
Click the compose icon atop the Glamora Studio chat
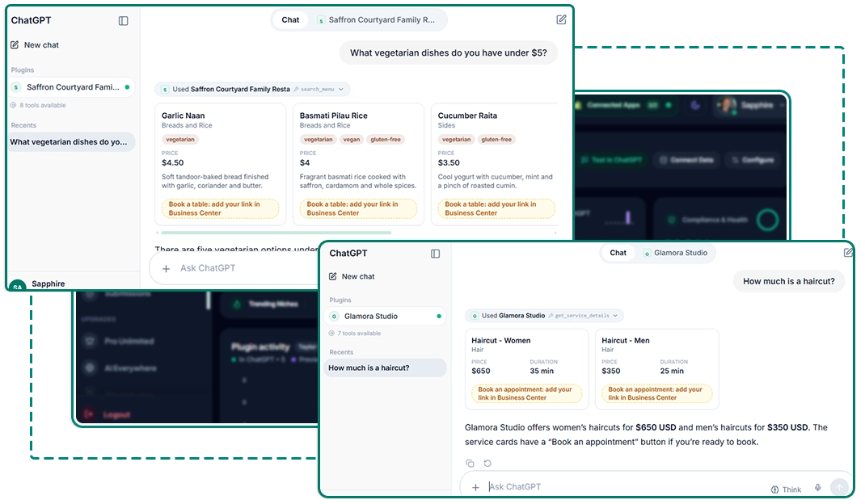849,253
